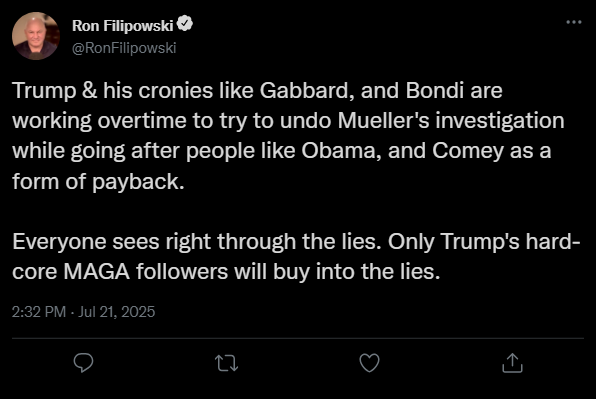
Task: Click the word Gabbard in the tweet
Action: tap(307, 90)
